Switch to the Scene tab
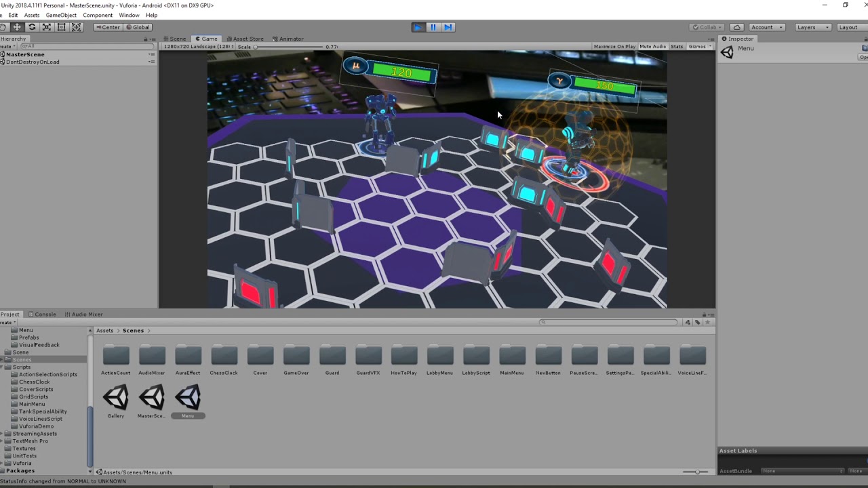This screenshot has width=868, height=488. (x=175, y=39)
